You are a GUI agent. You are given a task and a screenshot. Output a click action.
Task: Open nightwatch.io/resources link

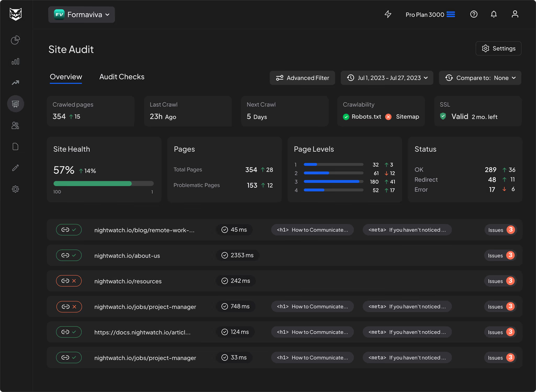[x=128, y=281]
